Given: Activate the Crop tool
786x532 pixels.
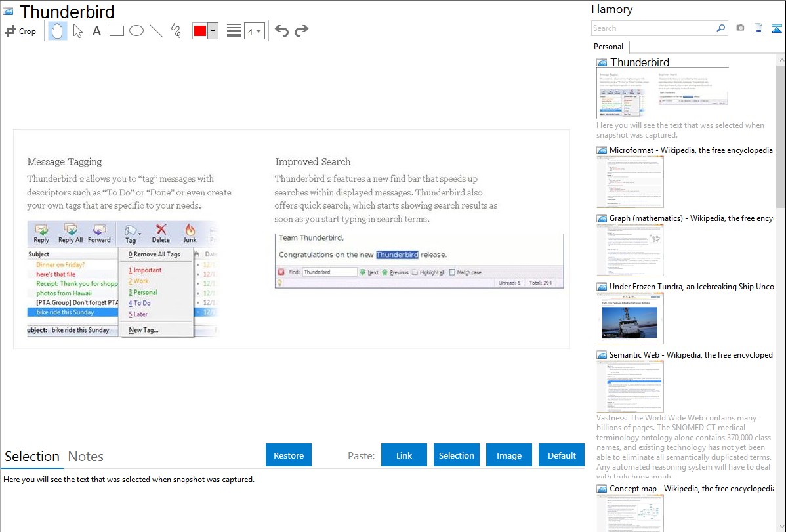Looking at the screenshot, I should (x=20, y=31).
